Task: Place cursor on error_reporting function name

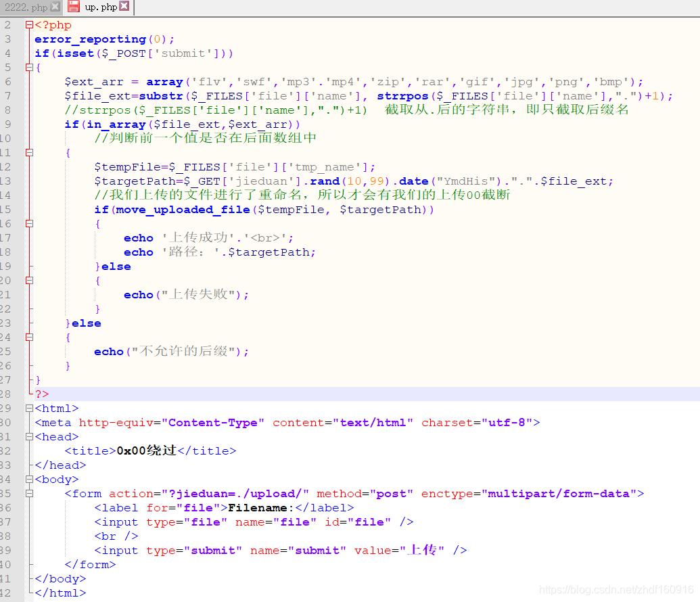Action: click(x=90, y=39)
